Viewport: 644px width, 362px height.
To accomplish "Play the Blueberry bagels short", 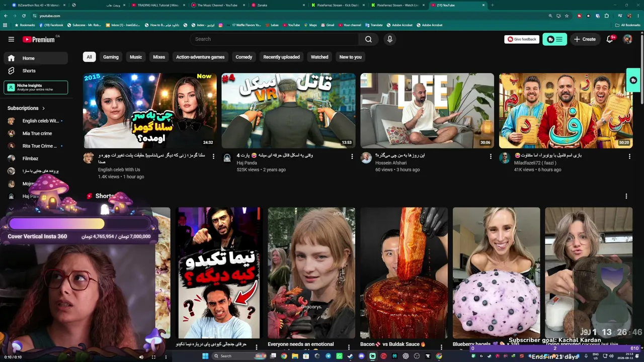I will [496, 273].
